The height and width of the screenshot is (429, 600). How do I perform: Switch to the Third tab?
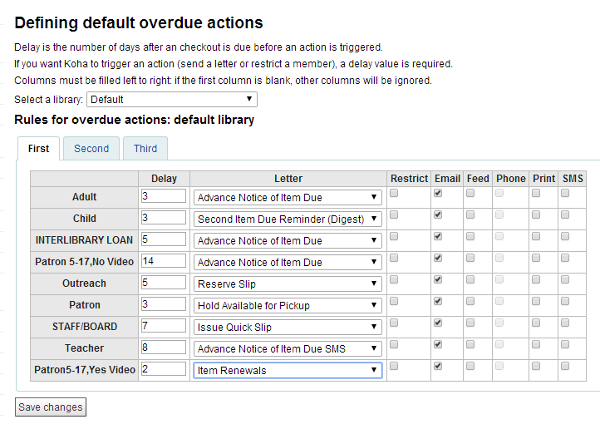click(x=145, y=148)
